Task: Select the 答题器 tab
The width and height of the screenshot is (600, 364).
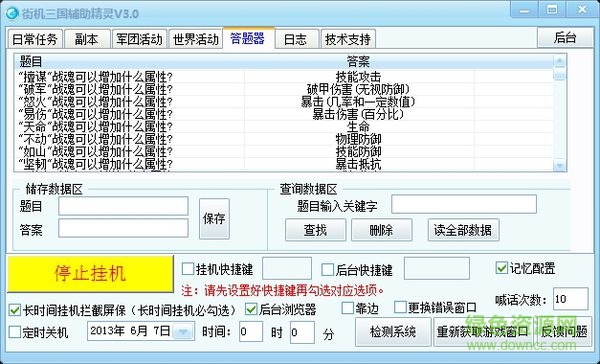Action: coord(248,38)
